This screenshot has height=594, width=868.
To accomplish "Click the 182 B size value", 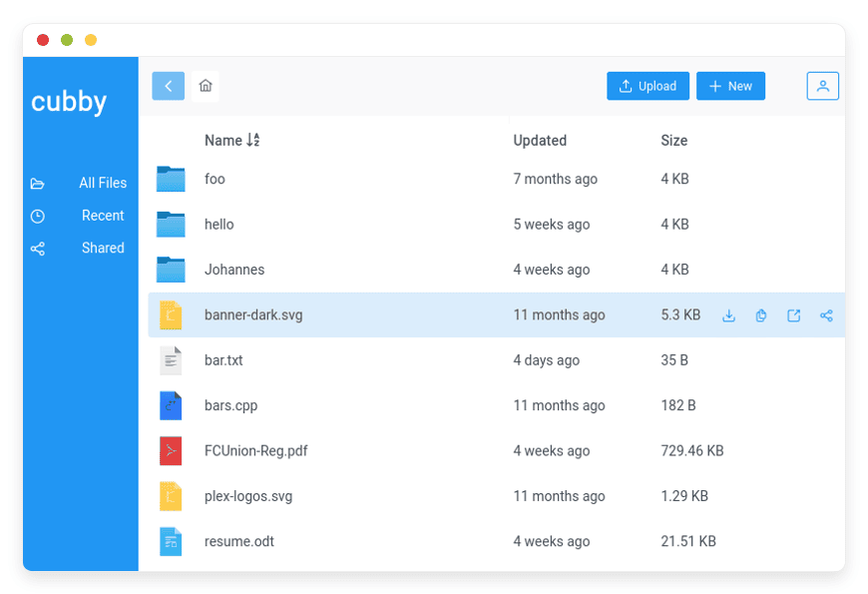I will pyautogui.click(x=678, y=405).
